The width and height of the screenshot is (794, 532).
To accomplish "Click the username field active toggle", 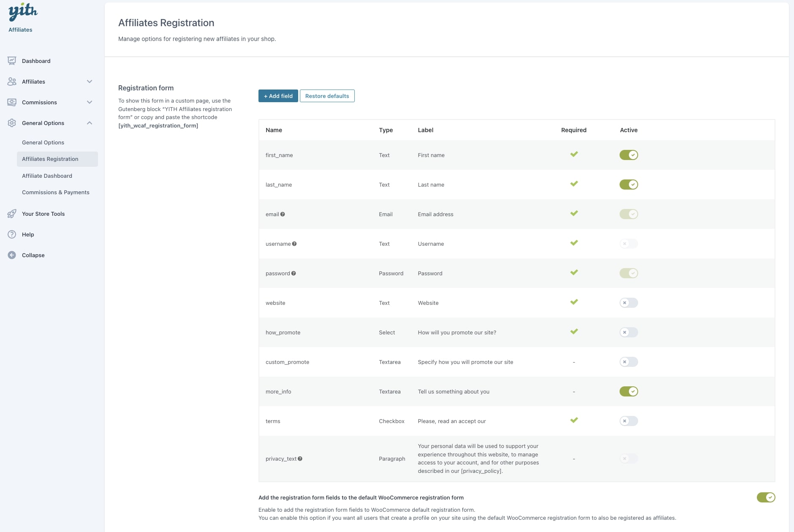I will pyautogui.click(x=628, y=244).
